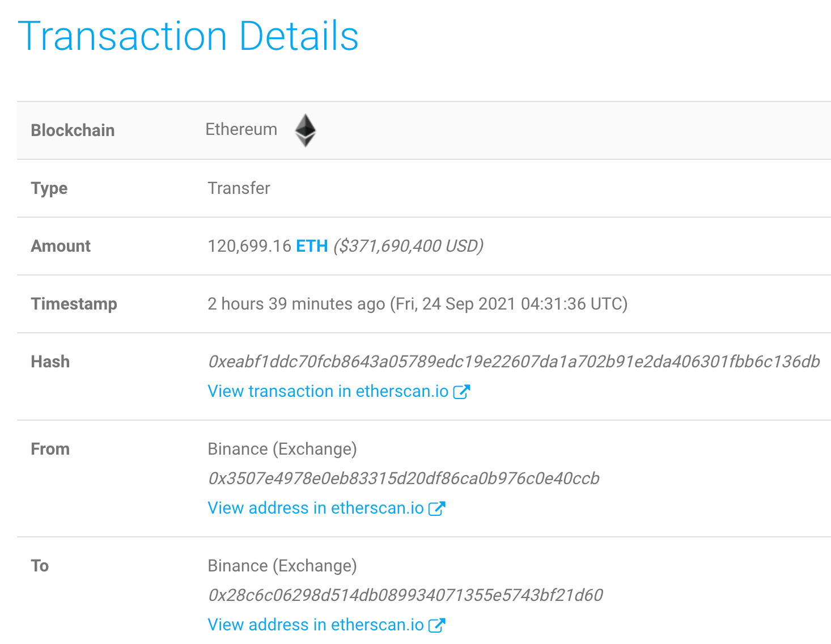Select the Binance sender address 0x3507e4978...
Screen dimensions: 831x644
(404, 478)
